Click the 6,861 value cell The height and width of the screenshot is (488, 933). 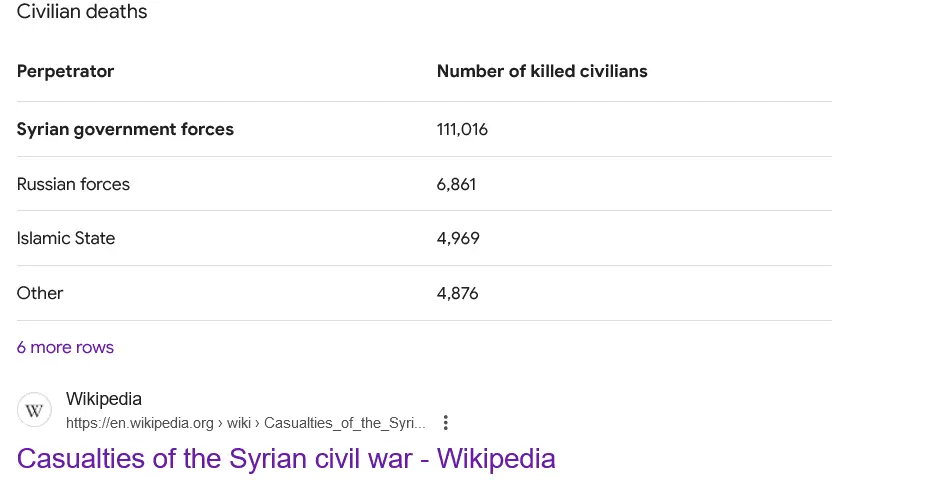pyautogui.click(x=457, y=184)
